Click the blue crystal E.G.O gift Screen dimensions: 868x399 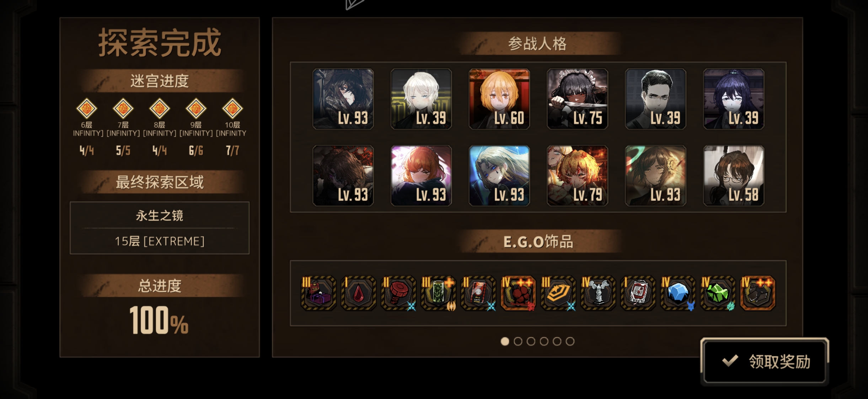pos(677,293)
